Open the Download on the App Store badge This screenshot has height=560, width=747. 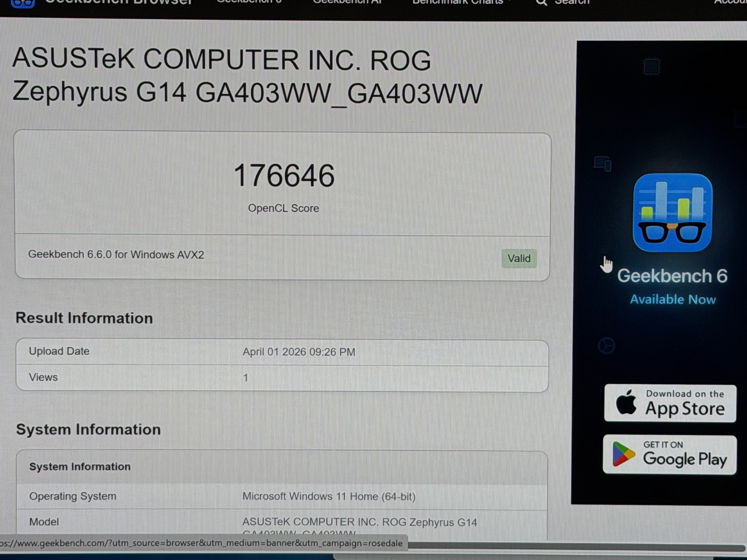670,403
